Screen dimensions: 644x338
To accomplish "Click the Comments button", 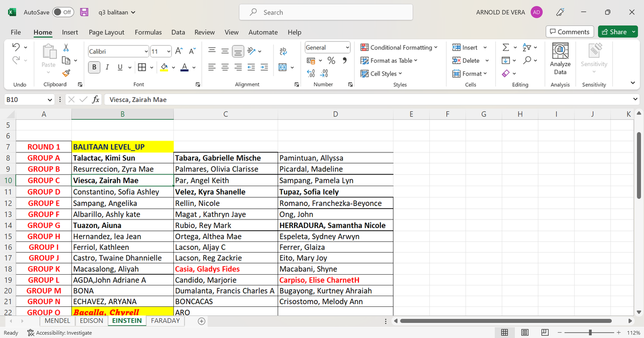I will 570,32.
